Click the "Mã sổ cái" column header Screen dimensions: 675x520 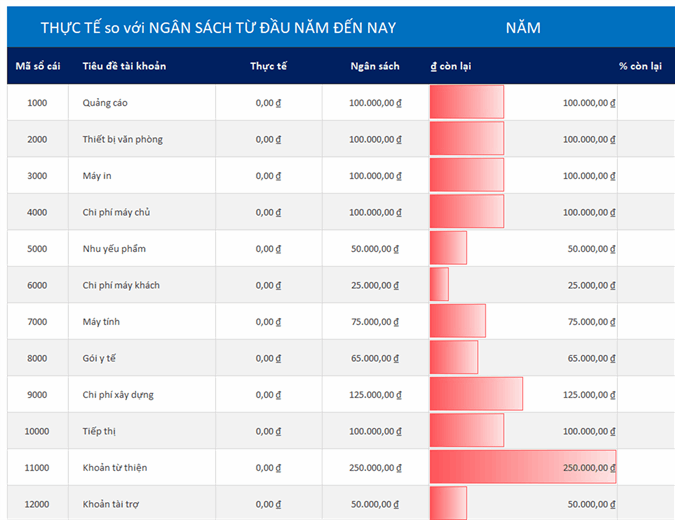click(38, 66)
